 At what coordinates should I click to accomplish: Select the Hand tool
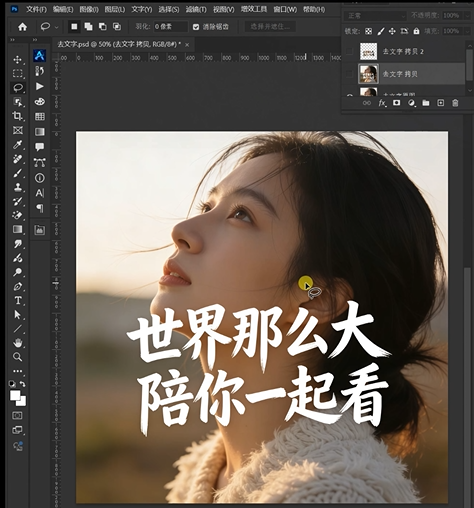point(17,343)
